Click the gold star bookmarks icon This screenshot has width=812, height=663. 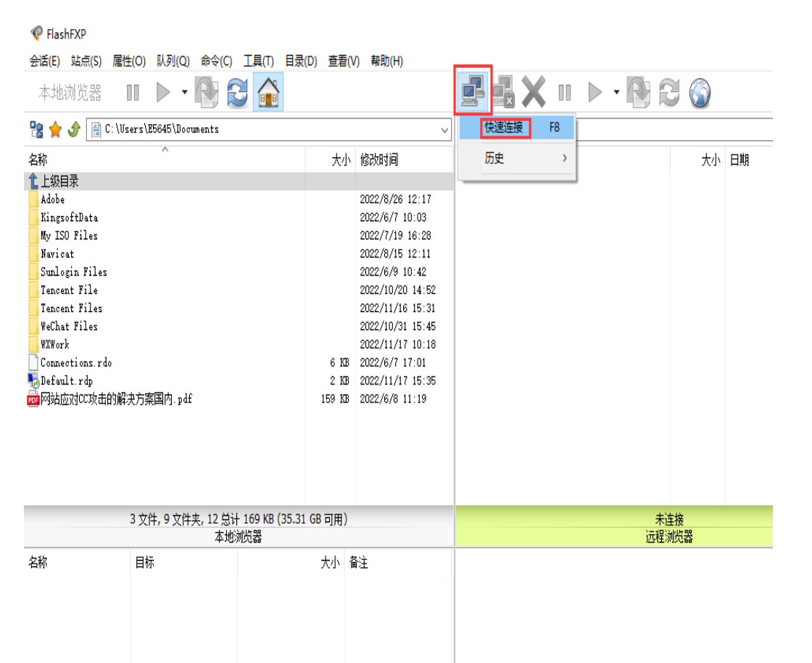[x=55, y=130]
